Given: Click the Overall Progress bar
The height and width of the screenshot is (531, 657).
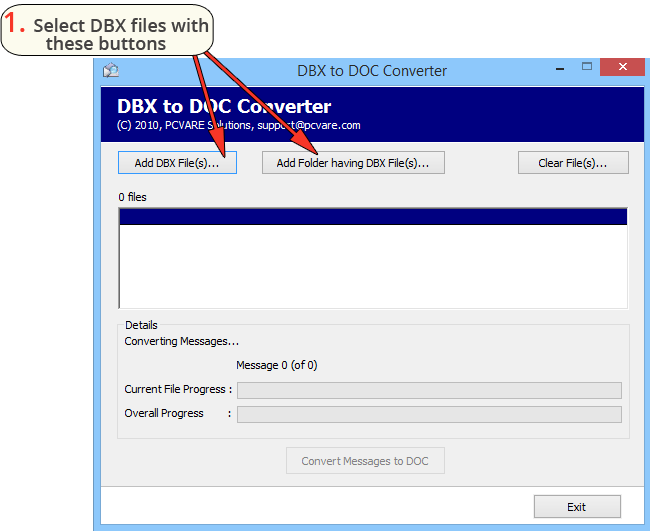Looking at the screenshot, I should click(429, 414).
